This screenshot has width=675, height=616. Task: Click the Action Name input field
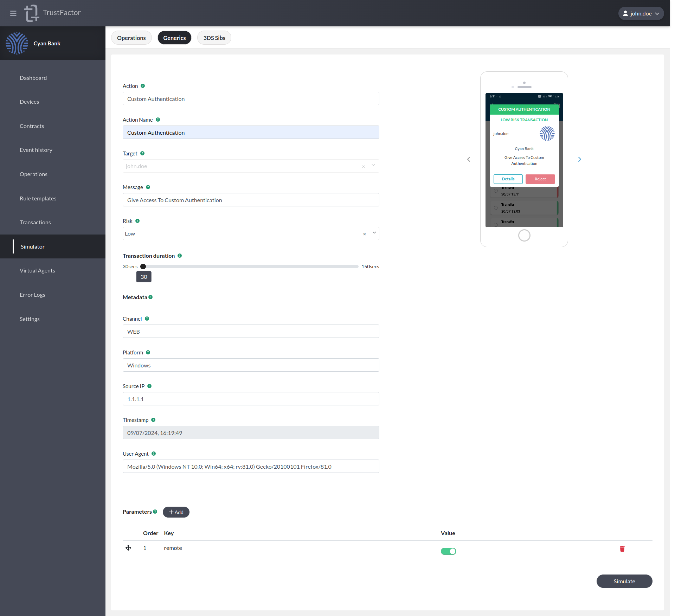click(250, 132)
